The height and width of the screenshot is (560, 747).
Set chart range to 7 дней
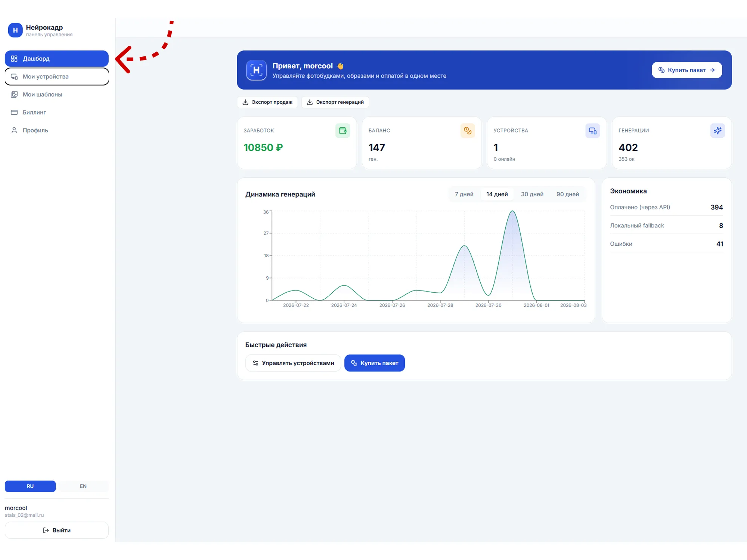point(464,194)
